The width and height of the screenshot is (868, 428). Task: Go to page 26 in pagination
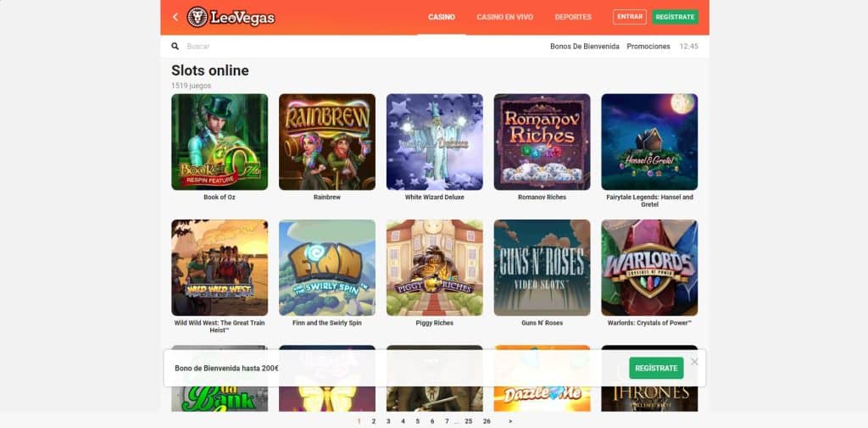tap(487, 421)
